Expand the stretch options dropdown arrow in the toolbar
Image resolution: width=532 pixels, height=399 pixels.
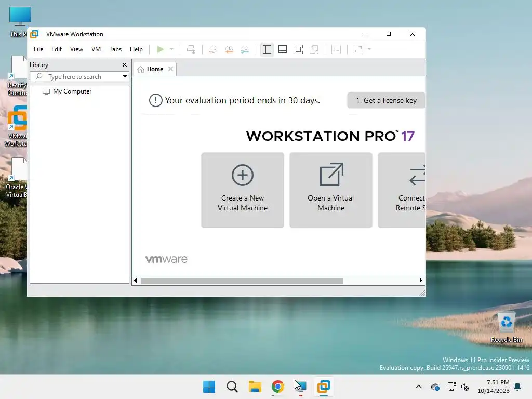pyautogui.click(x=369, y=49)
